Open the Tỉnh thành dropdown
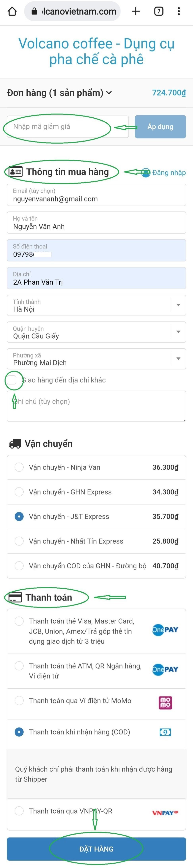The image size is (193, 868). point(178,305)
